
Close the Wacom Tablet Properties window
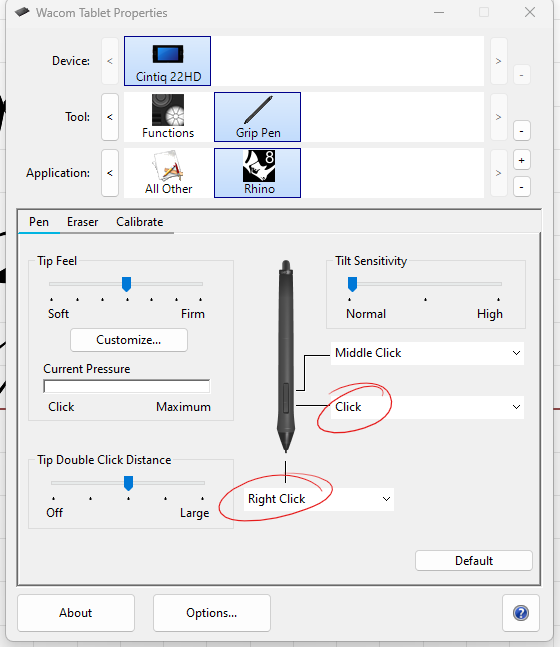(x=530, y=12)
